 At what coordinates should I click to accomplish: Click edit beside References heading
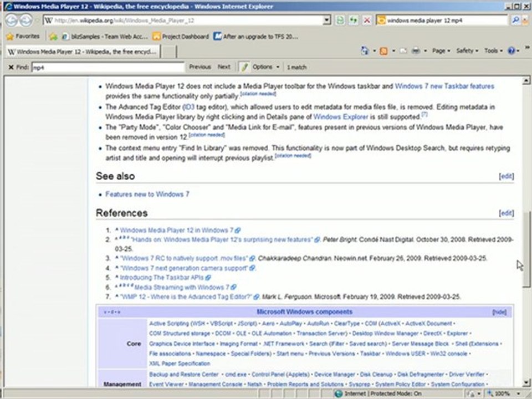[x=506, y=213]
